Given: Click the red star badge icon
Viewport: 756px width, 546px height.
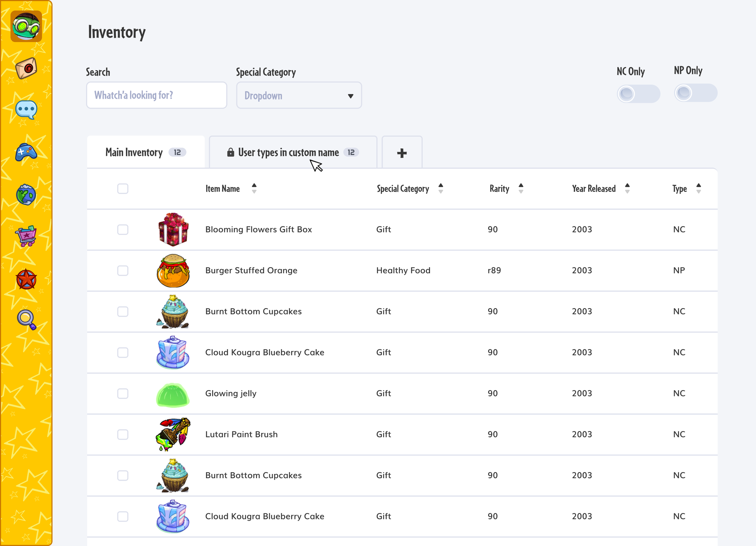Looking at the screenshot, I should 26,279.
